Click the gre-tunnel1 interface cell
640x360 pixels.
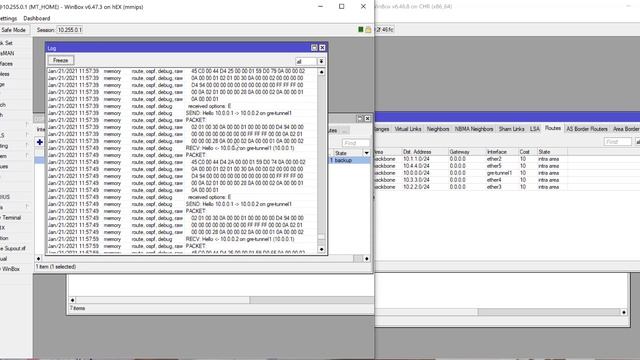click(x=499, y=173)
